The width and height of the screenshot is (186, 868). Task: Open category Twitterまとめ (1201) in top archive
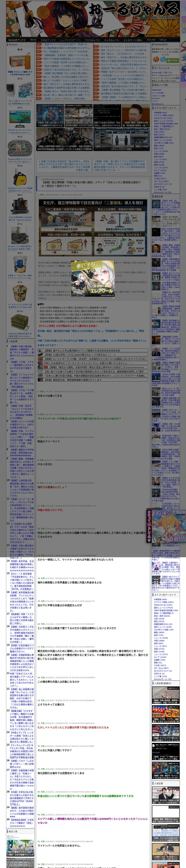coord(163,118)
